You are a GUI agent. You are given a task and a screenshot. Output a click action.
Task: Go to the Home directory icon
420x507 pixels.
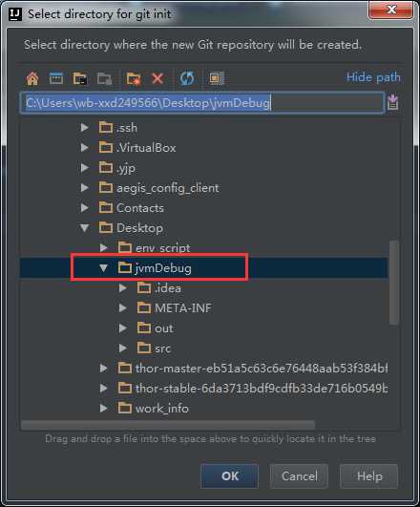(32, 78)
